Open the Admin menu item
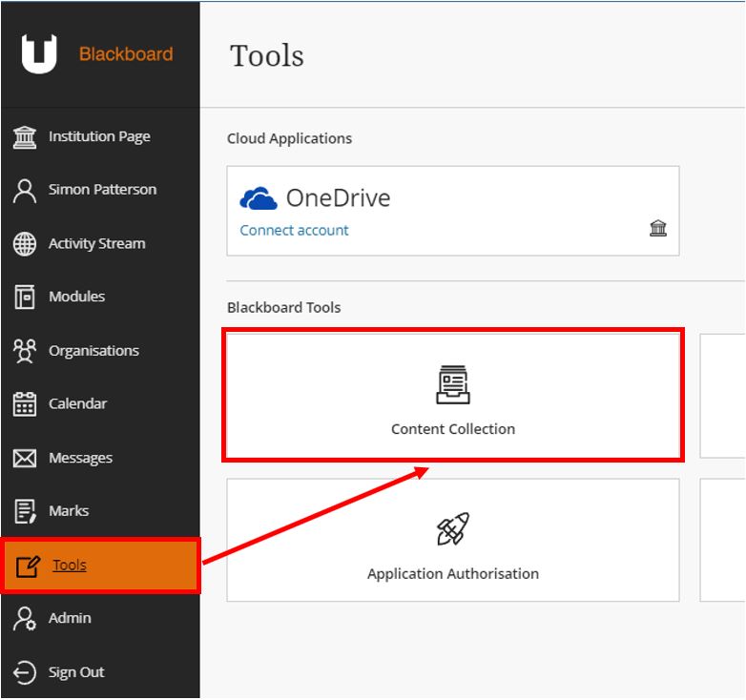The image size is (746, 700). tap(100, 619)
